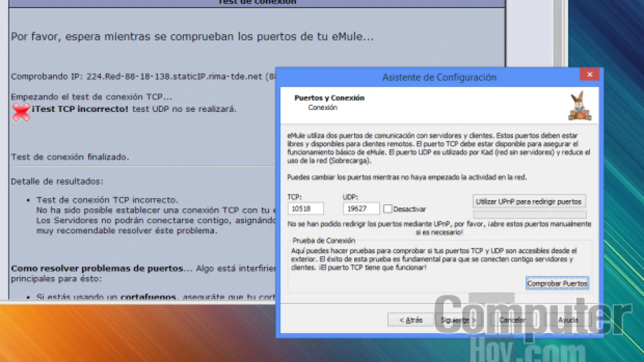The height and width of the screenshot is (362, 644).
Task: Click the eMule mascot icon
Action: pyautogui.click(x=580, y=107)
